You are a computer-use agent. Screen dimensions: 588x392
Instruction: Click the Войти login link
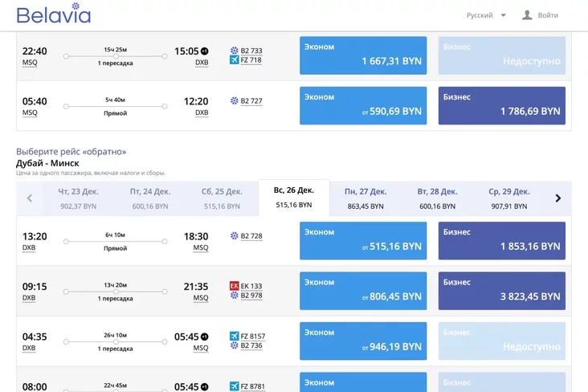point(548,15)
